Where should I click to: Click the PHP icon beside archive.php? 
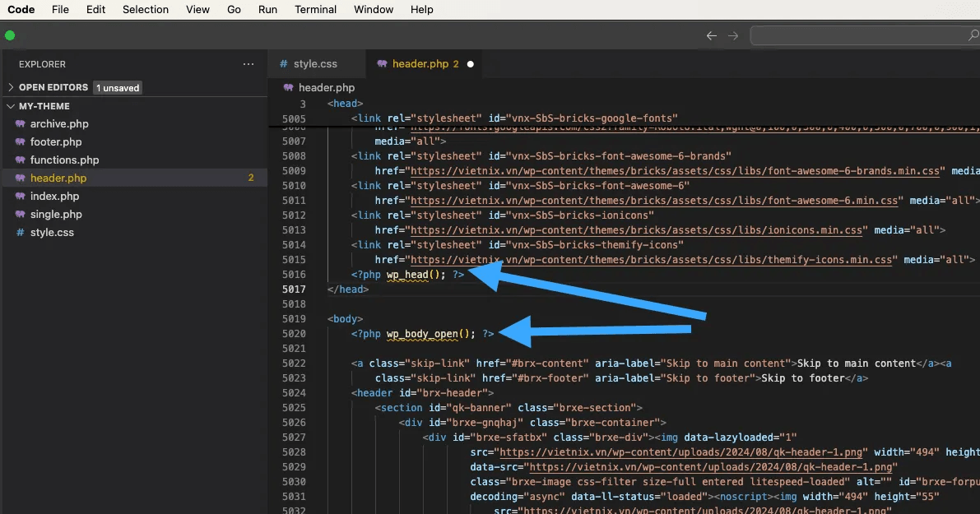(20, 123)
